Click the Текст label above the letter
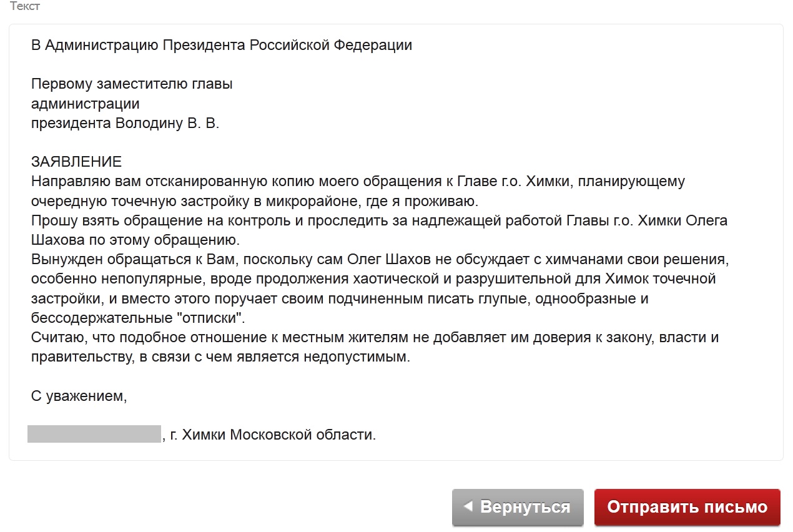Image resolution: width=793 pixels, height=532 pixels. 25,7
